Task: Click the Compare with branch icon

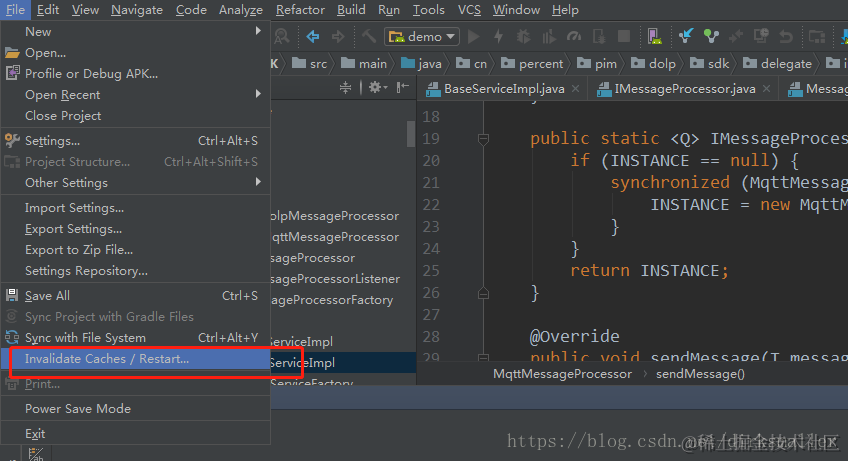Action: click(x=736, y=37)
